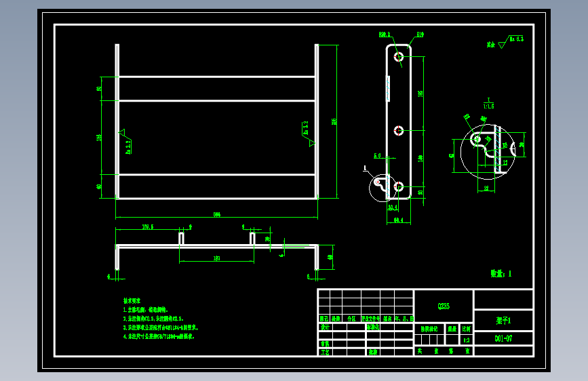Click the 60.4 width dimension under side view

[399, 220]
